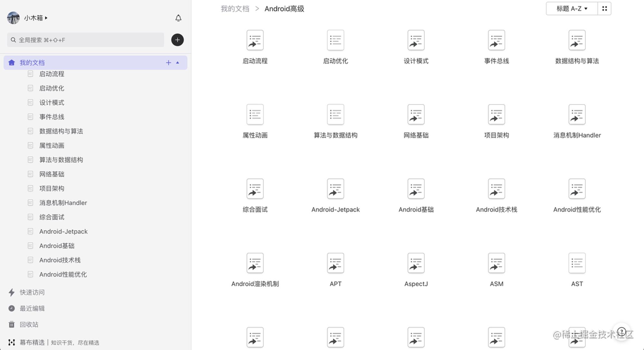644x350 pixels.
Task: Open the 启动优化 document icon in grid
Action: point(336,40)
